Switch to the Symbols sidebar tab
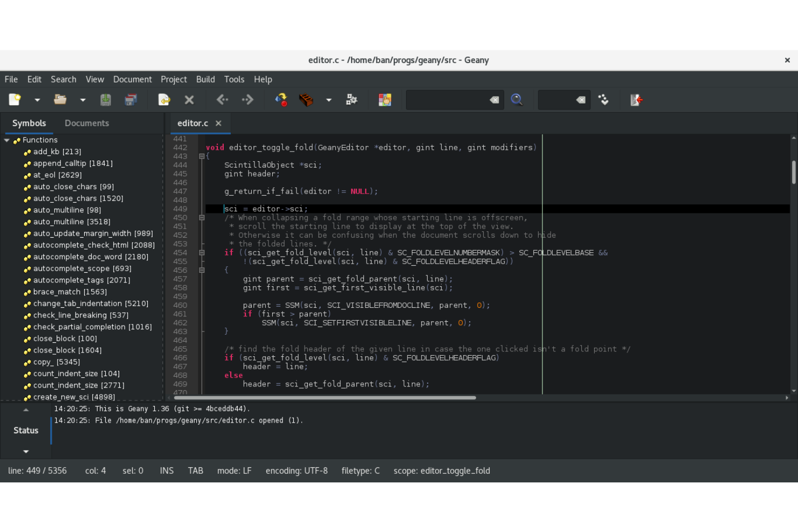This screenshot has height=532, width=798. (29, 123)
